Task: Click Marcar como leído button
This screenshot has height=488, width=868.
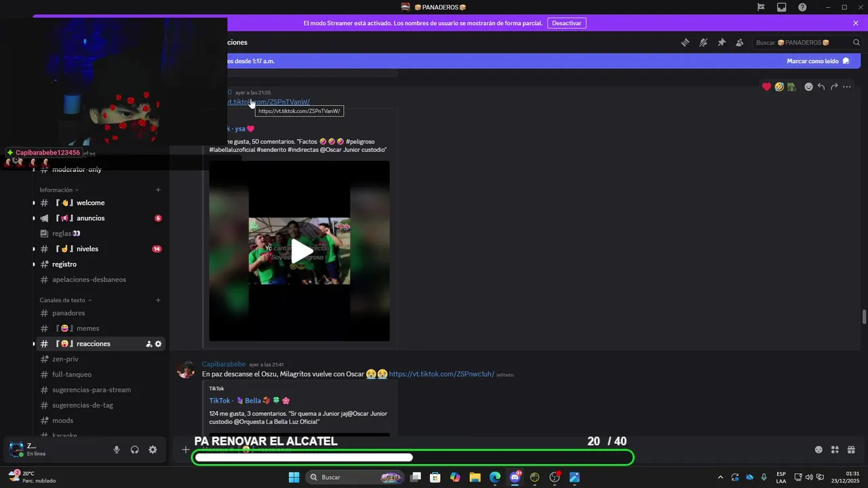Action: pyautogui.click(x=818, y=61)
